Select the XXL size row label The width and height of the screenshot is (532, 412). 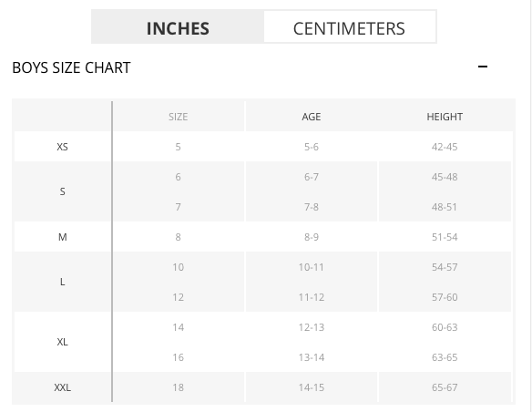(x=63, y=387)
